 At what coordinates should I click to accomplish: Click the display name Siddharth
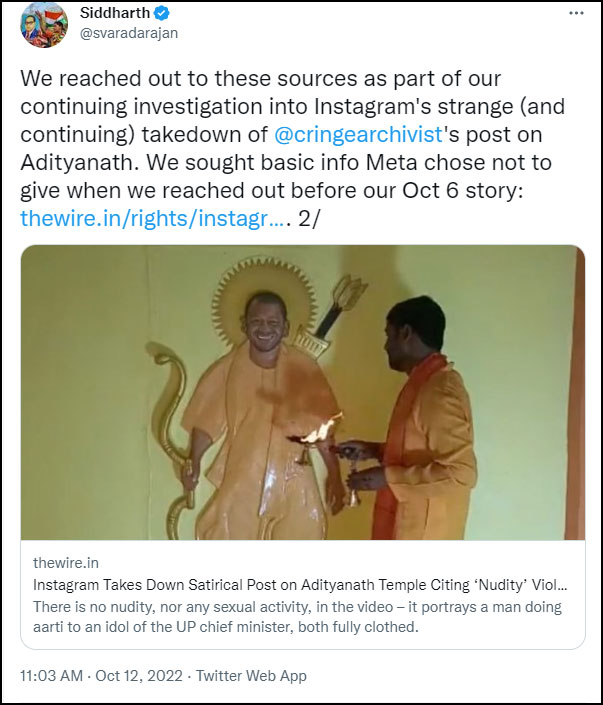pyautogui.click(x=115, y=13)
